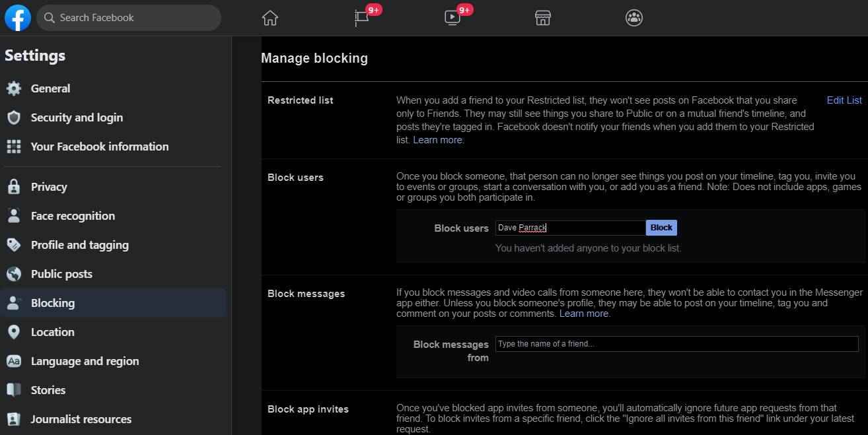Click the Block button
868x435 pixels.
[x=661, y=227]
